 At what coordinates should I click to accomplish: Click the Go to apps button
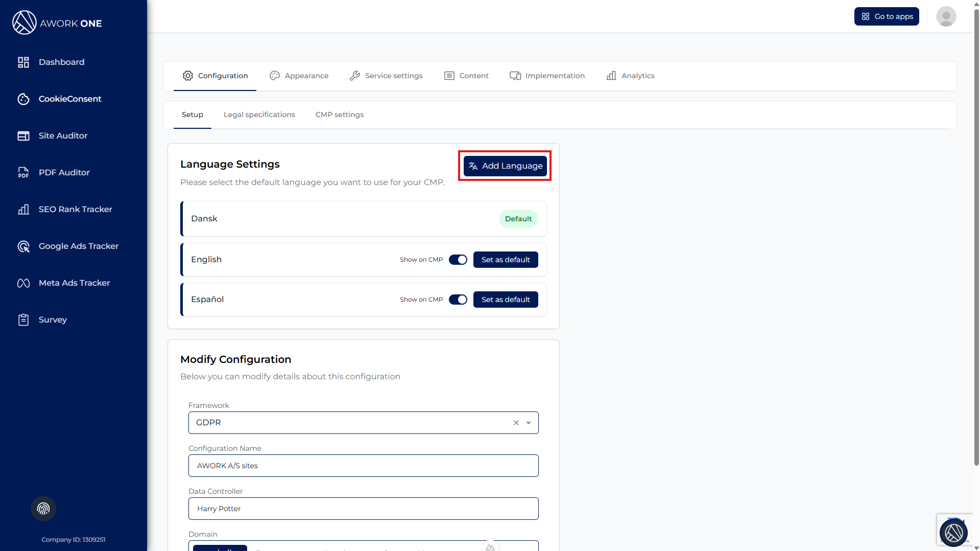(886, 16)
